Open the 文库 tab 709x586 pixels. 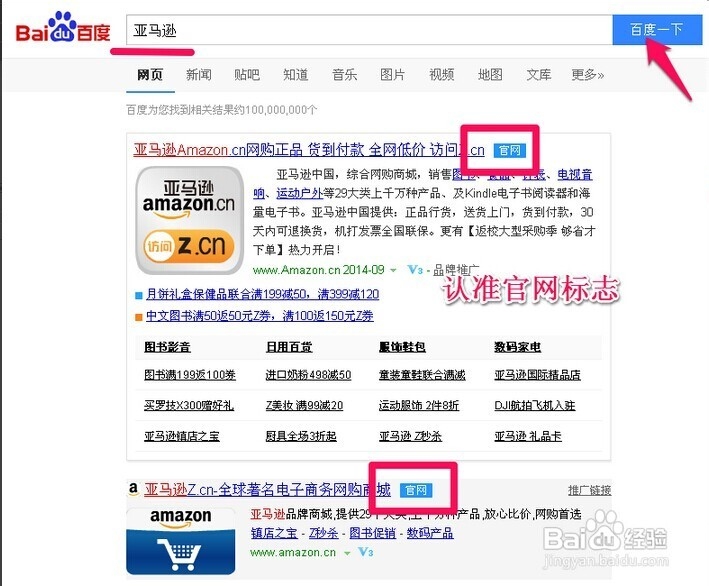(539, 75)
